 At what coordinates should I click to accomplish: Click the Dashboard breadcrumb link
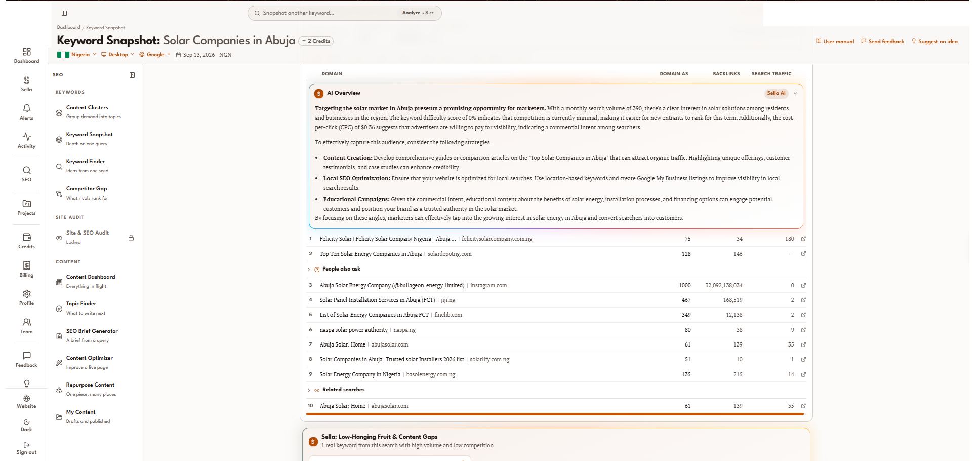click(x=68, y=27)
